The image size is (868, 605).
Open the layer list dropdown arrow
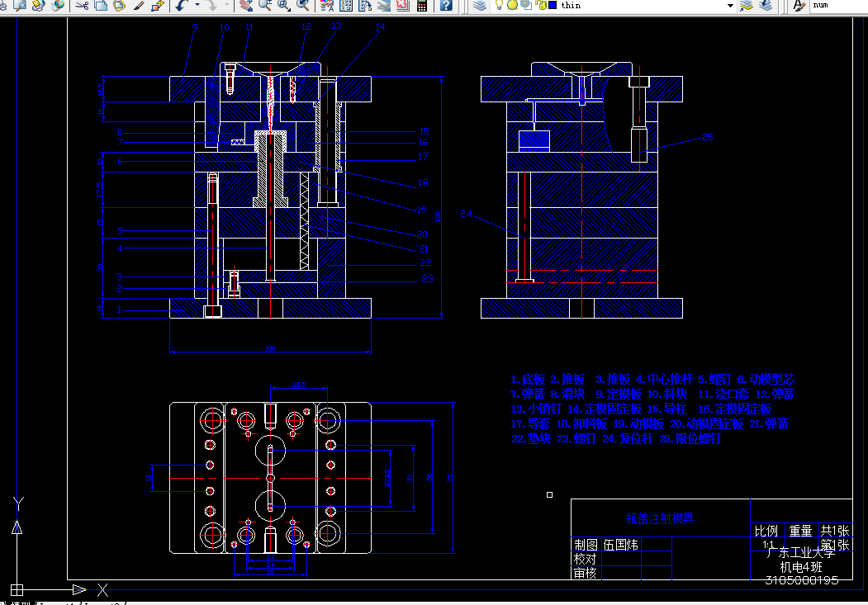(x=730, y=6)
